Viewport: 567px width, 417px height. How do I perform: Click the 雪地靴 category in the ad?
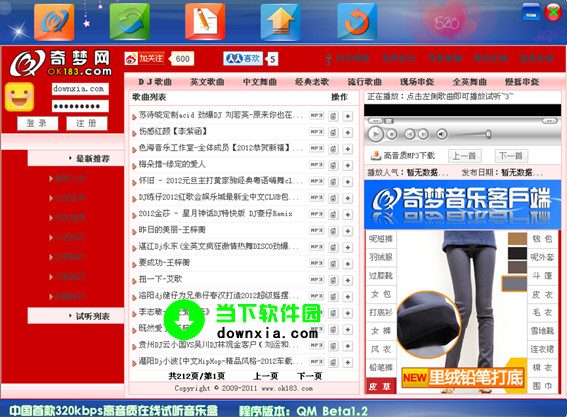(542, 331)
